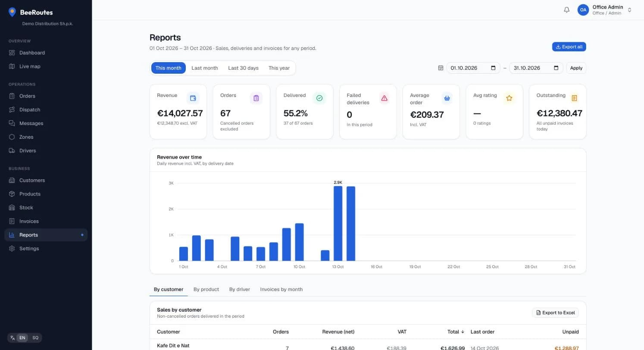Screen dimensions: 644x350
Task: Select the Last 30 days filter
Action: pos(243,68)
